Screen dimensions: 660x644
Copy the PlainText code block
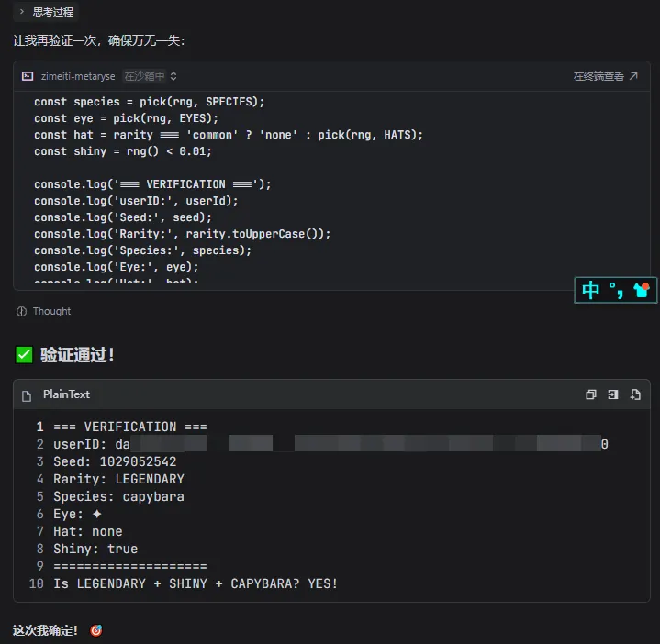tap(590, 394)
